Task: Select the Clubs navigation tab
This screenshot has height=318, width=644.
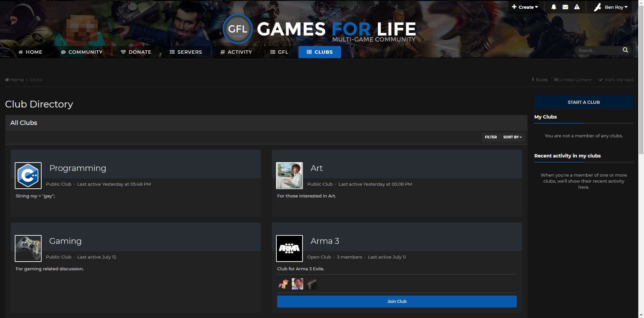Action: coord(320,52)
